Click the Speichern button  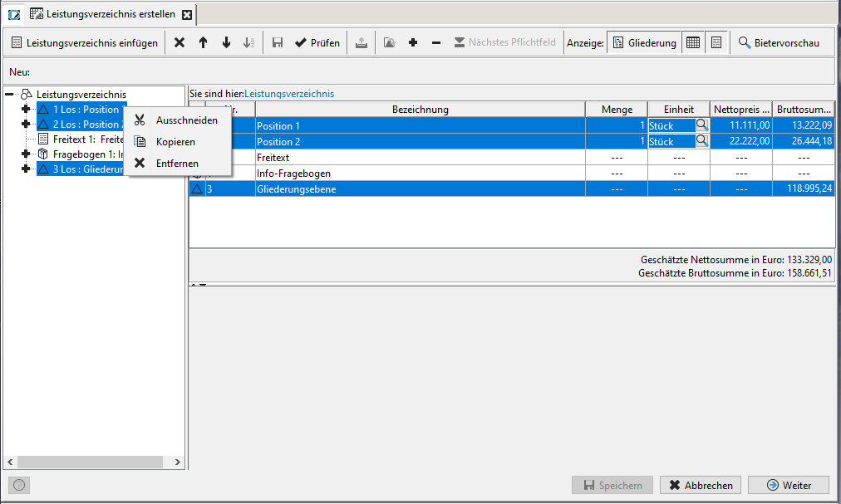[x=612, y=485]
